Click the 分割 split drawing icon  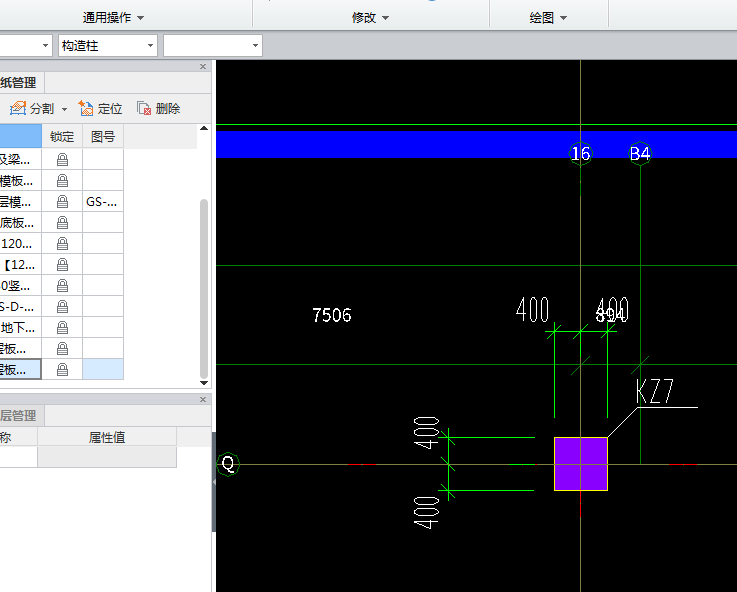click(18, 109)
